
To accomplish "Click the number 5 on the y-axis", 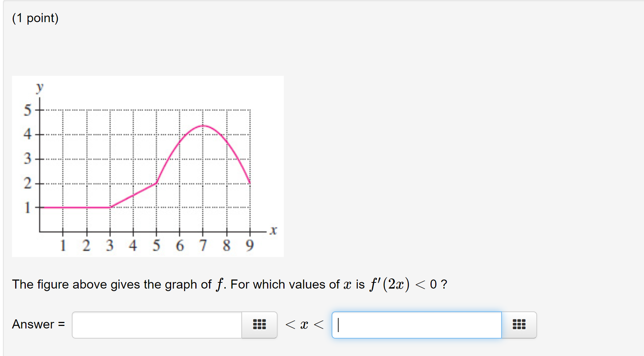I will pyautogui.click(x=27, y=110).
